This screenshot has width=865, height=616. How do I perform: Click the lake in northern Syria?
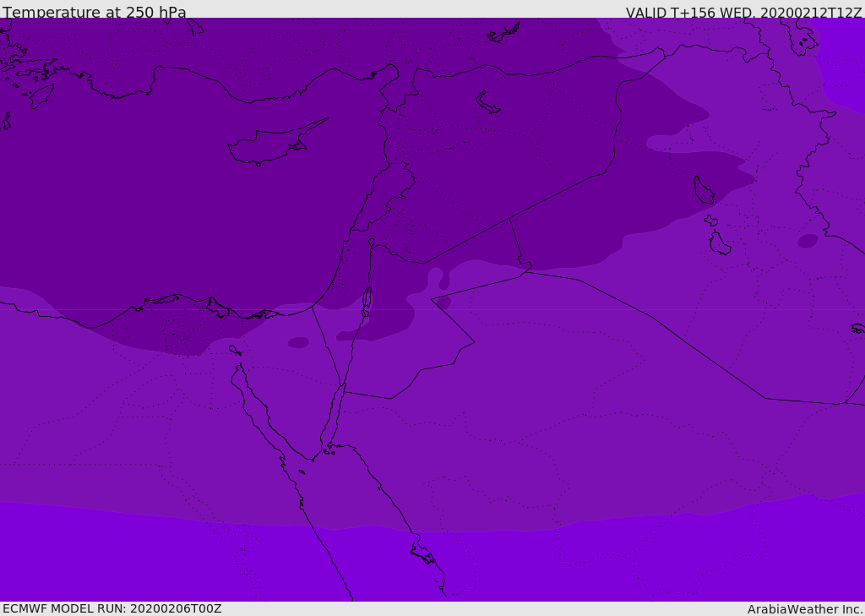pos(487,102)
